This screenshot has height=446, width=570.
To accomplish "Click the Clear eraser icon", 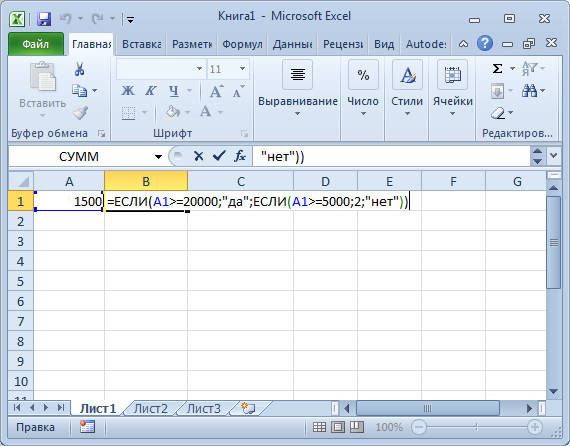I will coord(498,113).
